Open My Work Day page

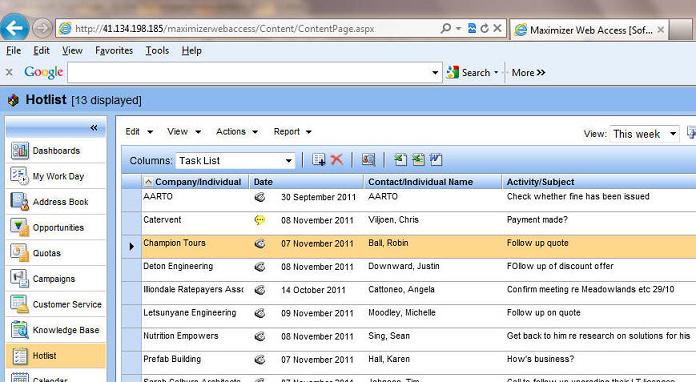point(55,176)
